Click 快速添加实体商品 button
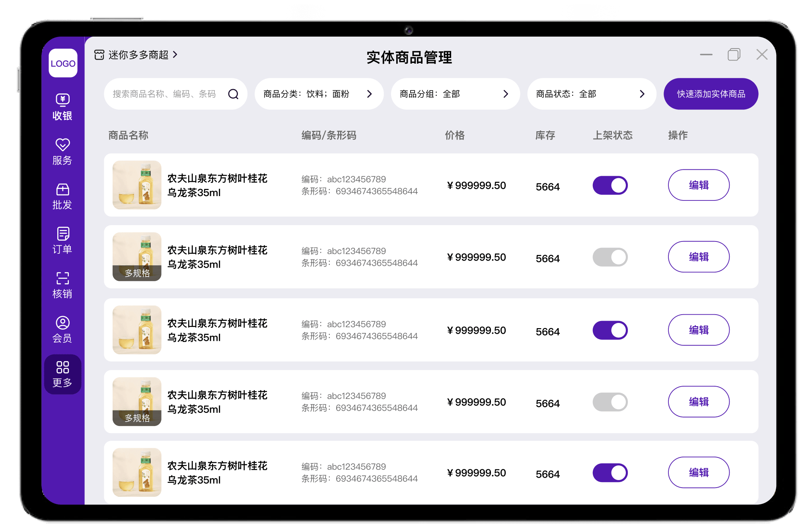Viewport: 812px width, 531px height. click(x=711, y=94)
